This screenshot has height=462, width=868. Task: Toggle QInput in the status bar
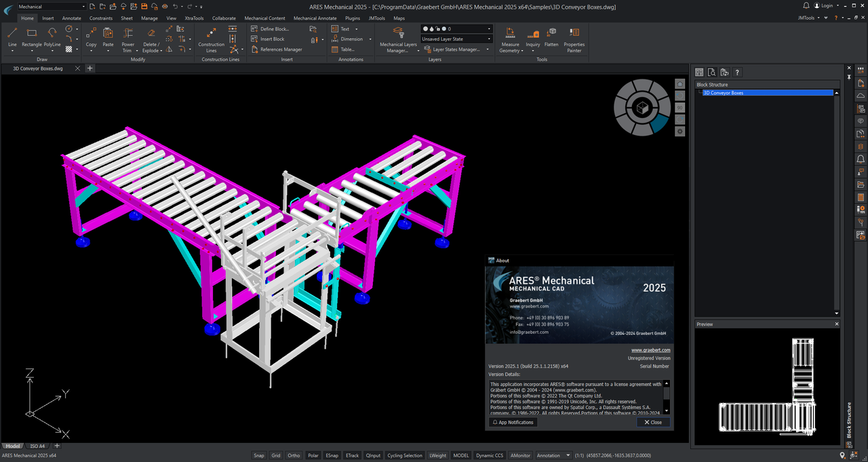pyautogui.click(x=373, y=455)
